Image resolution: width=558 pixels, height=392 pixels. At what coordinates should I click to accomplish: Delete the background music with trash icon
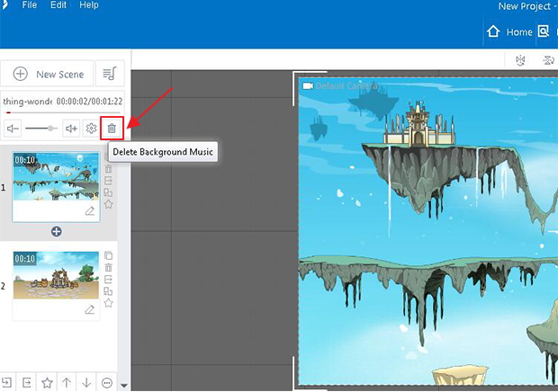pos(112,129)
